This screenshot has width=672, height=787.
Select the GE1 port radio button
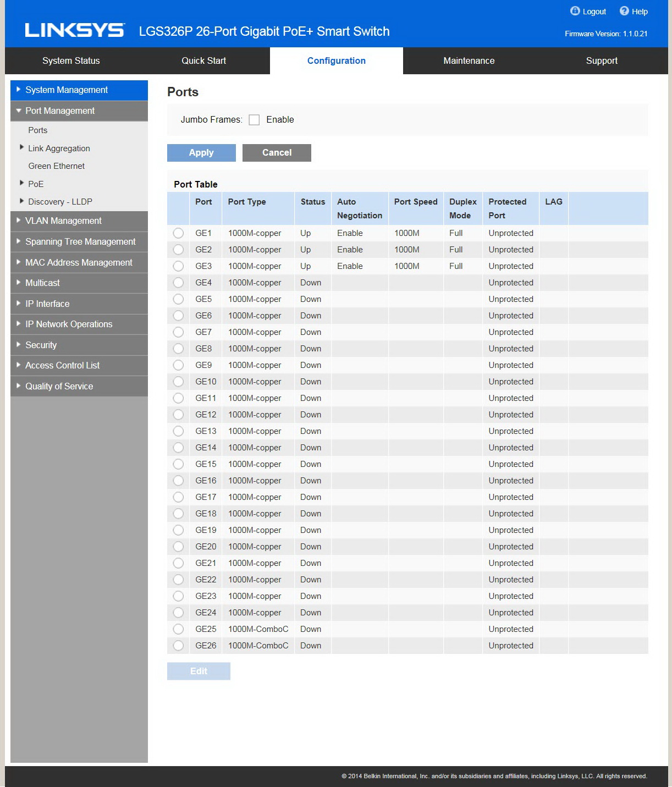coord(178,233)
